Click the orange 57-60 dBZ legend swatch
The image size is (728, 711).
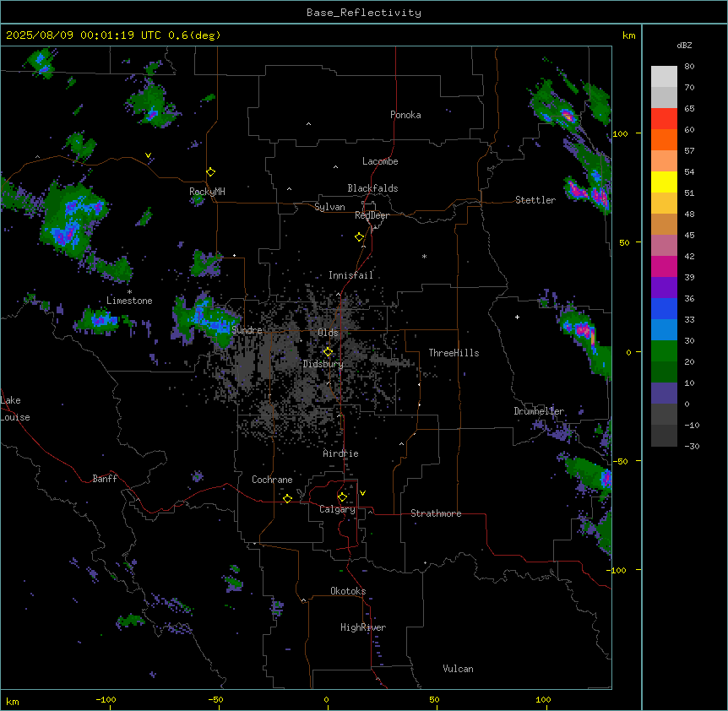point(664,139)
